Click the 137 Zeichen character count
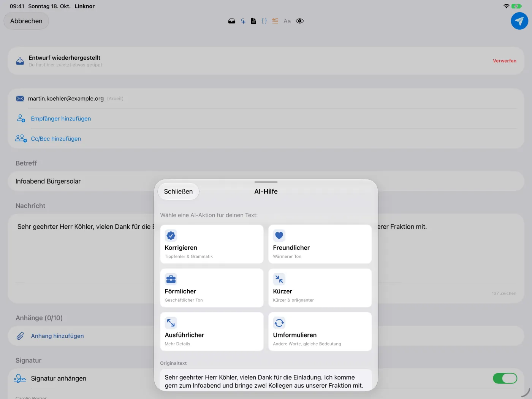Viewport: 532px width, 399px height. (504, 293)
